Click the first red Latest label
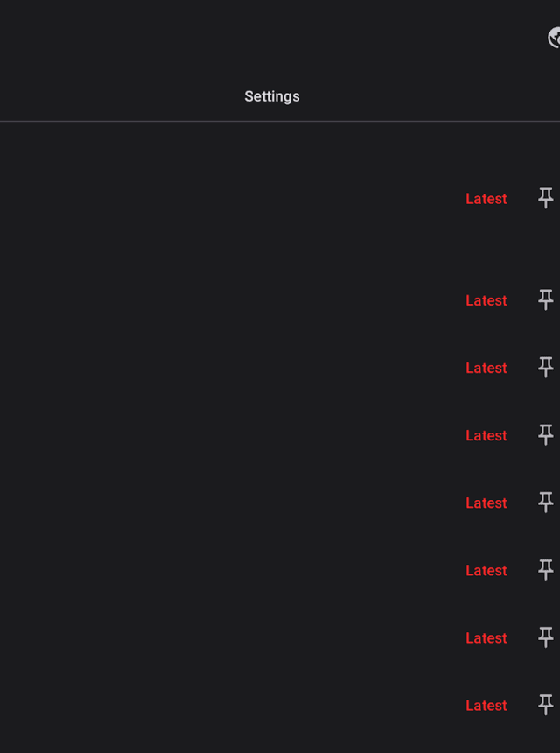The height and width of the screenshot is (753, 560). click(486, 199)
